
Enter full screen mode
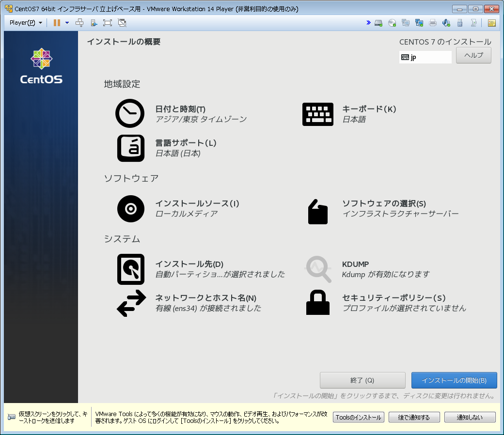tap(108, 23)
